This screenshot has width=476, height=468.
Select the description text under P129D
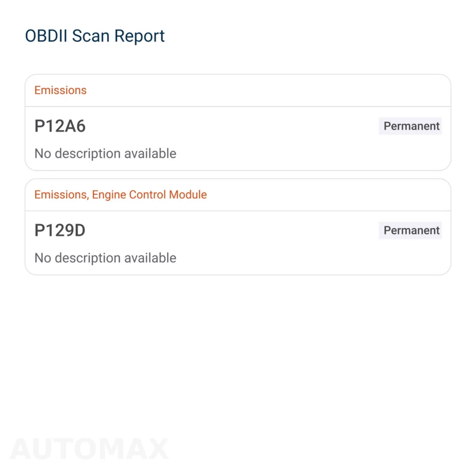[105, 258]
